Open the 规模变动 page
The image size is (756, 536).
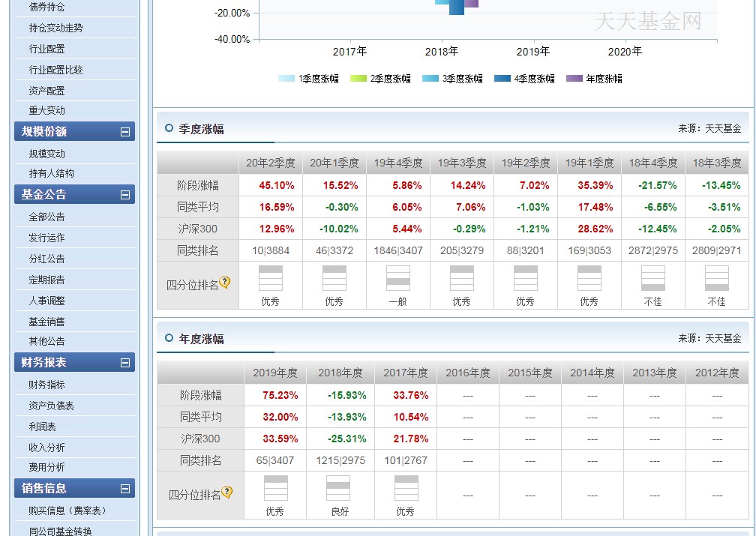pos(46,154)
